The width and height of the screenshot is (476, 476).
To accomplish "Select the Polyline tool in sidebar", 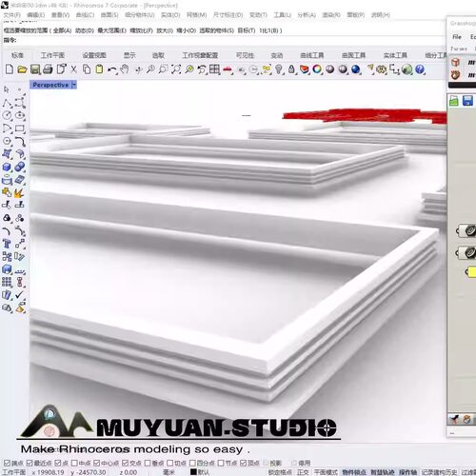I will pyautogui.click(x=7, y=104).
